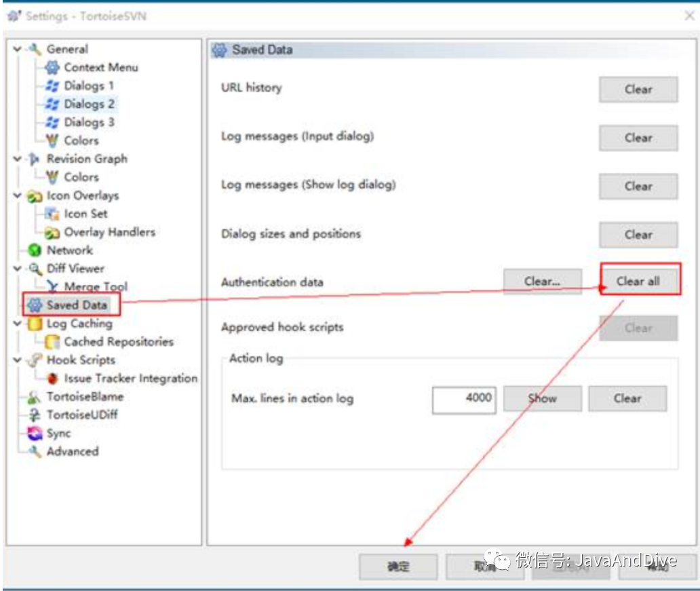Click the Colors icon under Revision Graph

(52, 177)
